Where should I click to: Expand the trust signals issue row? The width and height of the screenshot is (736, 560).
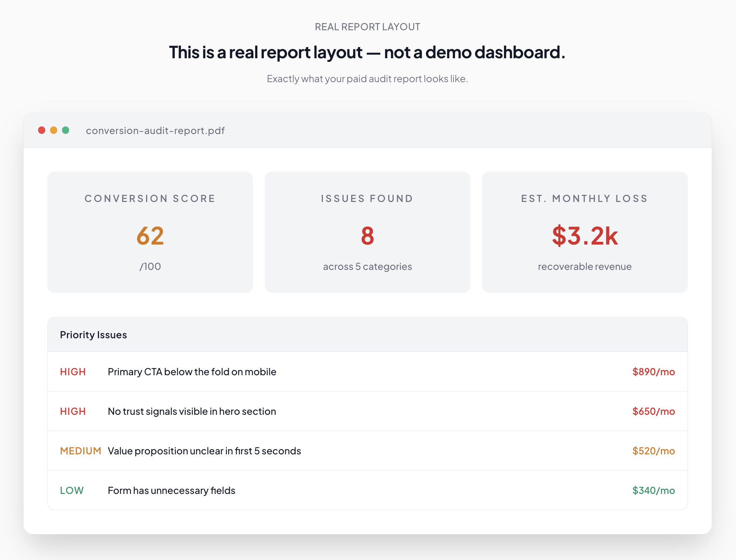tap(192, 411)
